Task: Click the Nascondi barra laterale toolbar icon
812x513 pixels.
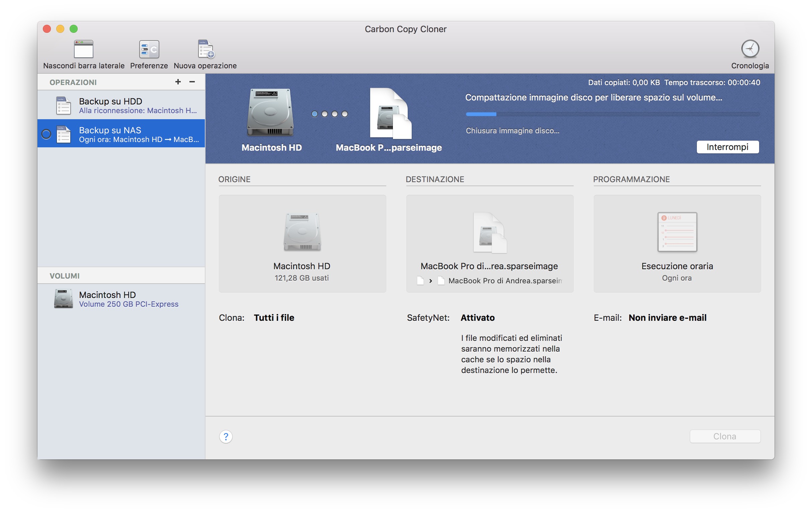Action: pyautogui.click(x=84, y=49)
